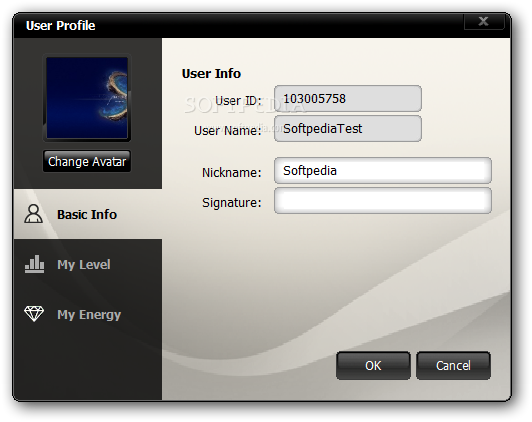Click the User ID: label
The width and height of the screenshot is (532, 422).
point(238,100)
